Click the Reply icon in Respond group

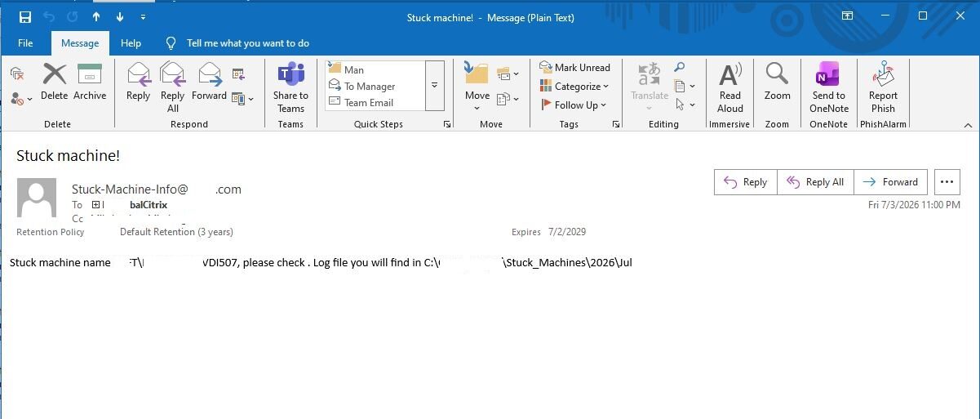tap(138, 82)
